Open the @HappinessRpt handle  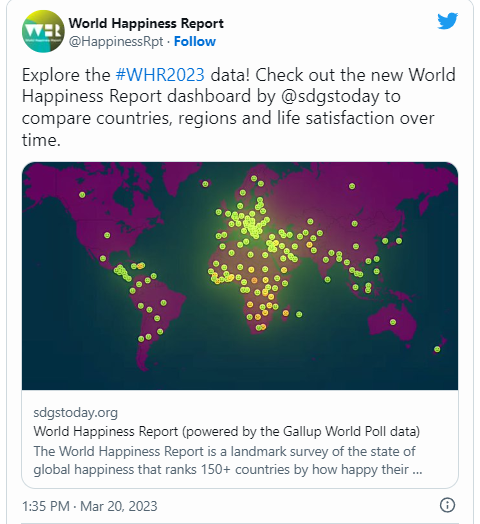(116, 42)
